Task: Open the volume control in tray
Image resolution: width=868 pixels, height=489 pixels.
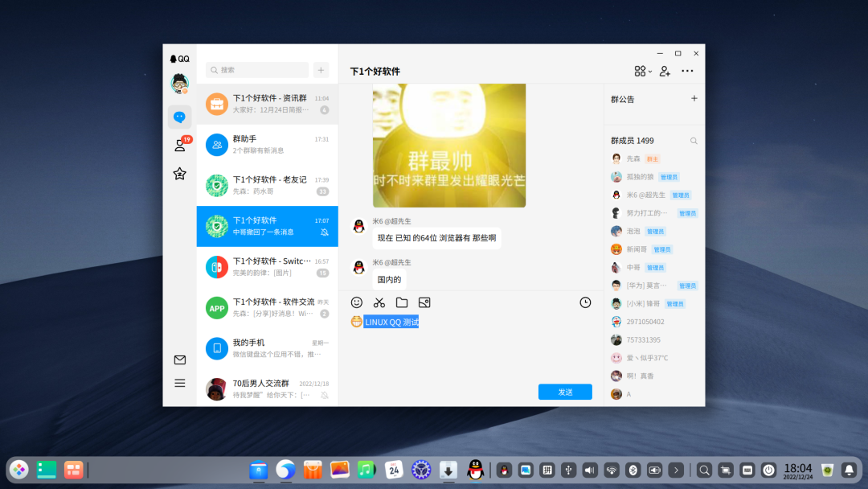Action: [x=590, y=471]
